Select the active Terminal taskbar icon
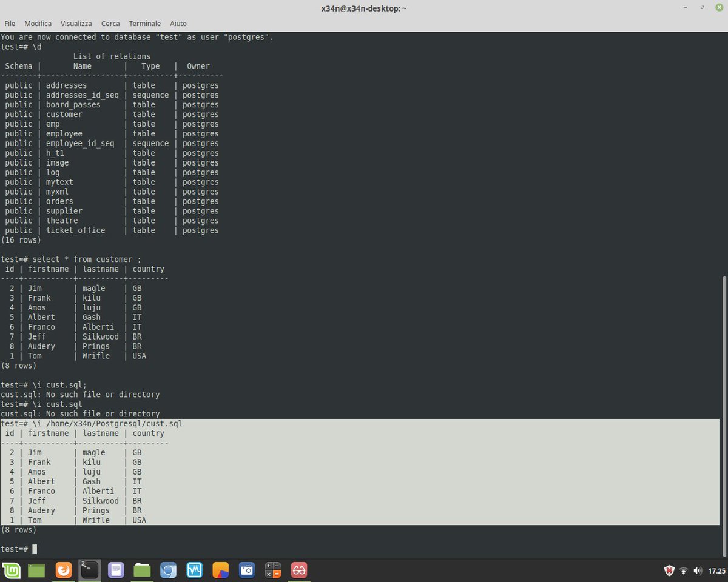 click(x=90, y=570)
